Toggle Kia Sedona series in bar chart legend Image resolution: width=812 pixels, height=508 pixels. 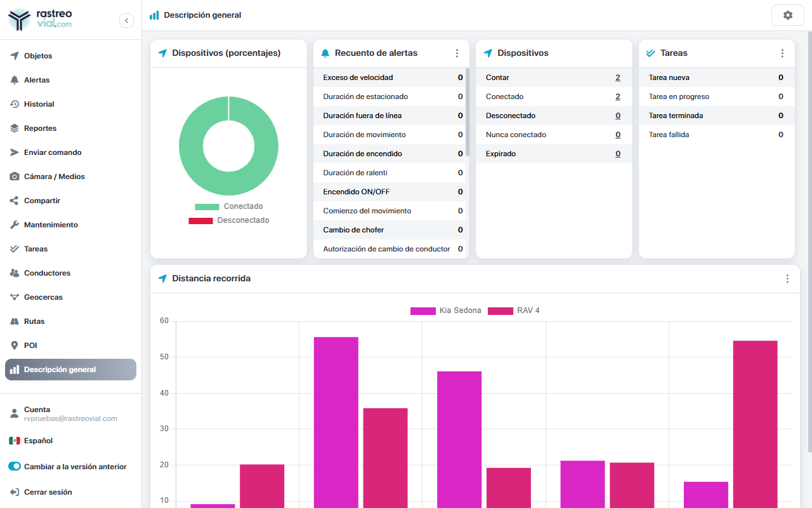(445, 311)
